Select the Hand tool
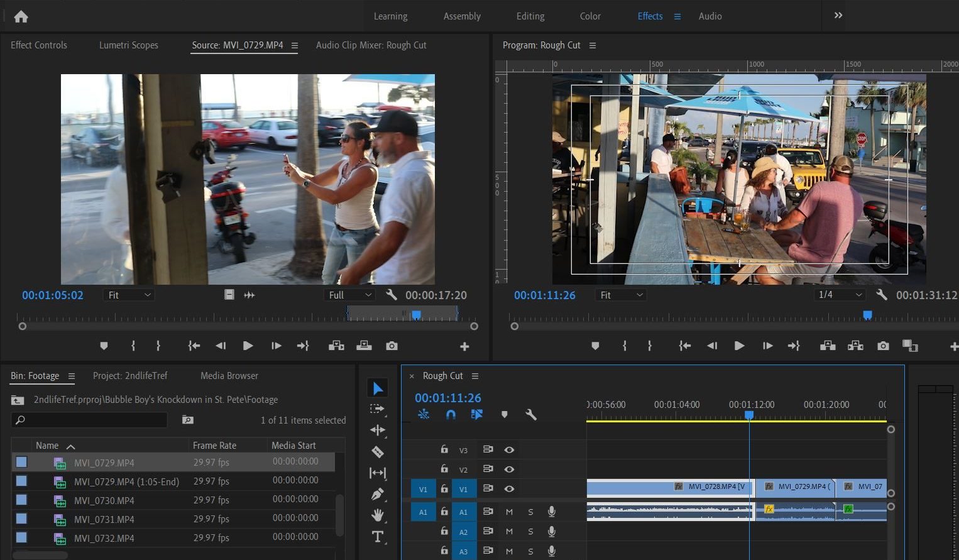 coord(378,515)
